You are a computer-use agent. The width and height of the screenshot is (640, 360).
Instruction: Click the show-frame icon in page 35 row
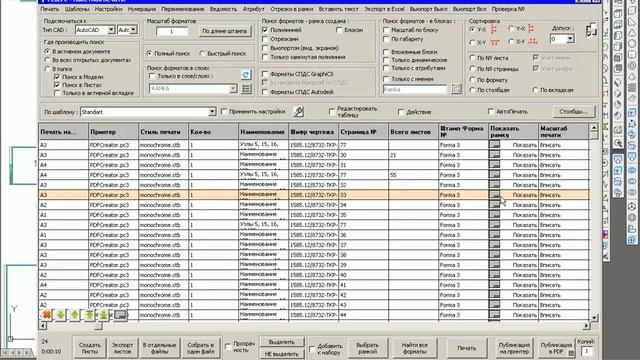click(494, 215)
